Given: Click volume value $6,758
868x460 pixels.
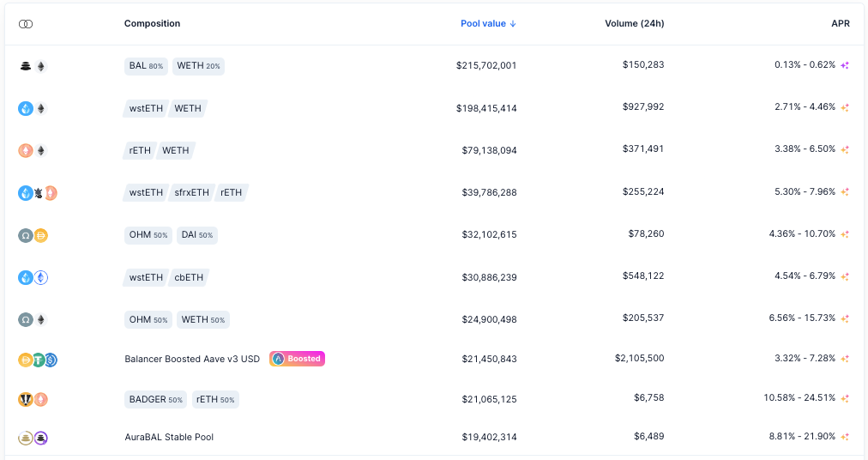Looking at the screenshot, I should pos(648,398).
